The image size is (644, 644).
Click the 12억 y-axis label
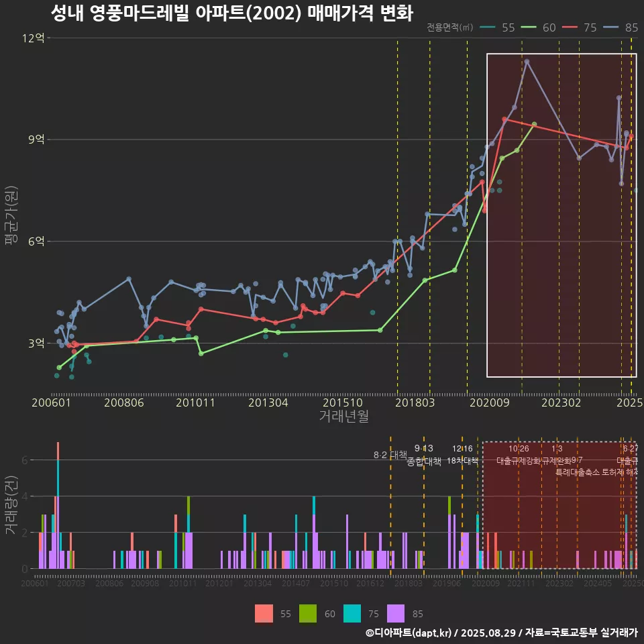(x=34, y=38)
